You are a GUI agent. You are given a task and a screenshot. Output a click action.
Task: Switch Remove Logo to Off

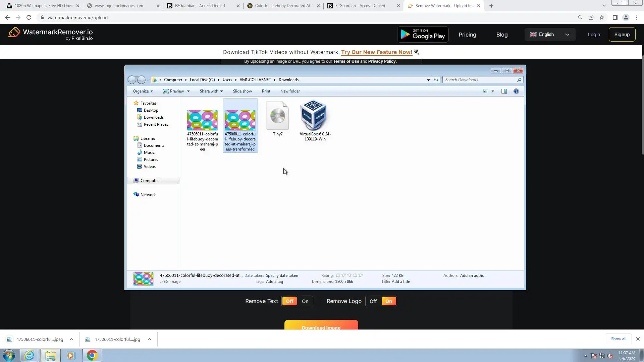(373, 301)
